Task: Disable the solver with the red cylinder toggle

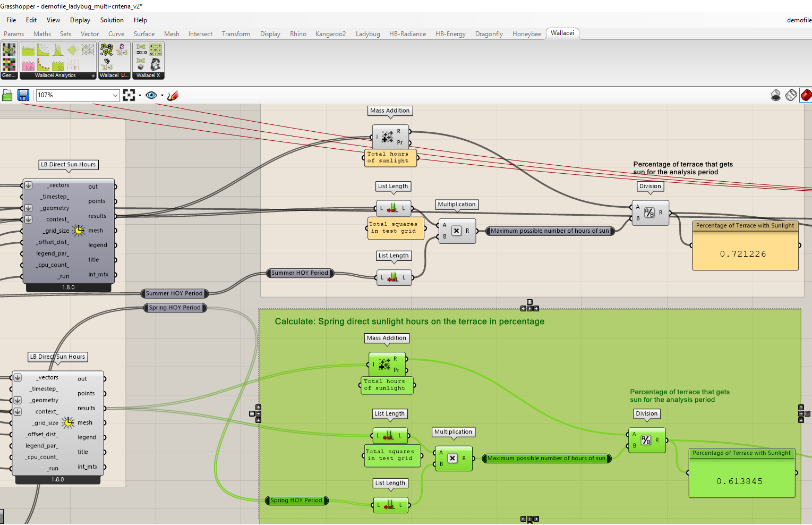Action: (x=806, y=95)
